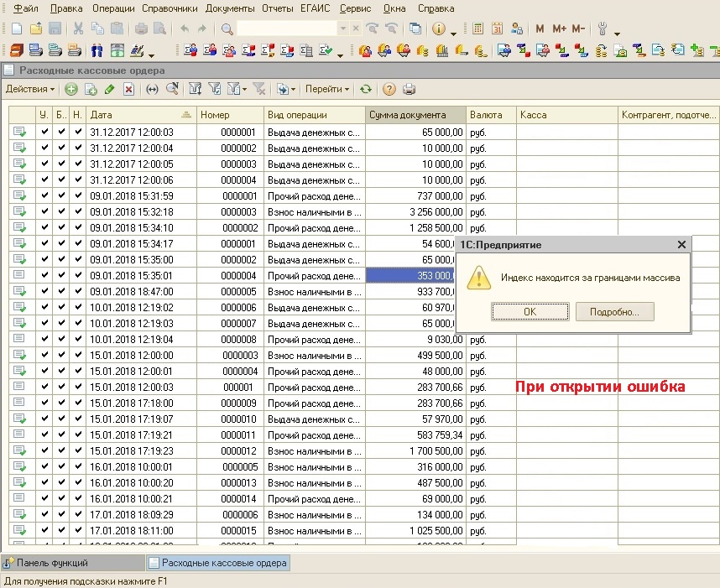Open the search field dropdown arrow
Viewport: 720px width, 588px height.
(342, 29)
